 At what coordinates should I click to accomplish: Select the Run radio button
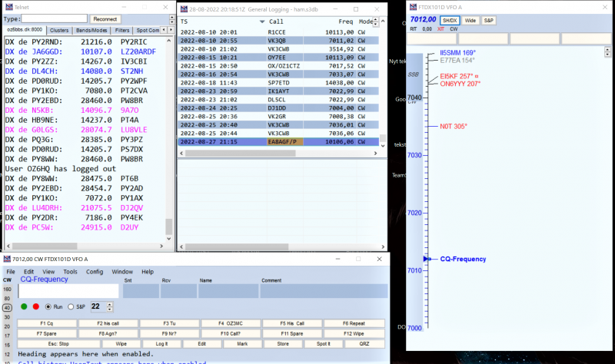48,307
